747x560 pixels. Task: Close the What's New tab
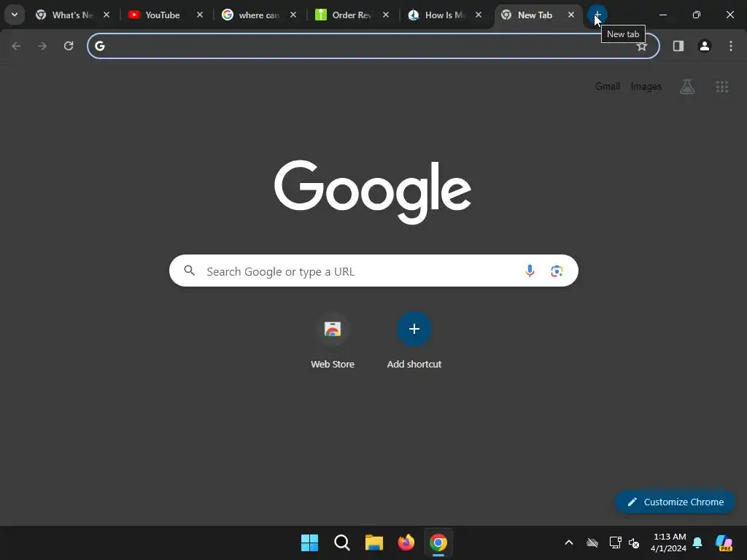tap(107, 15)
